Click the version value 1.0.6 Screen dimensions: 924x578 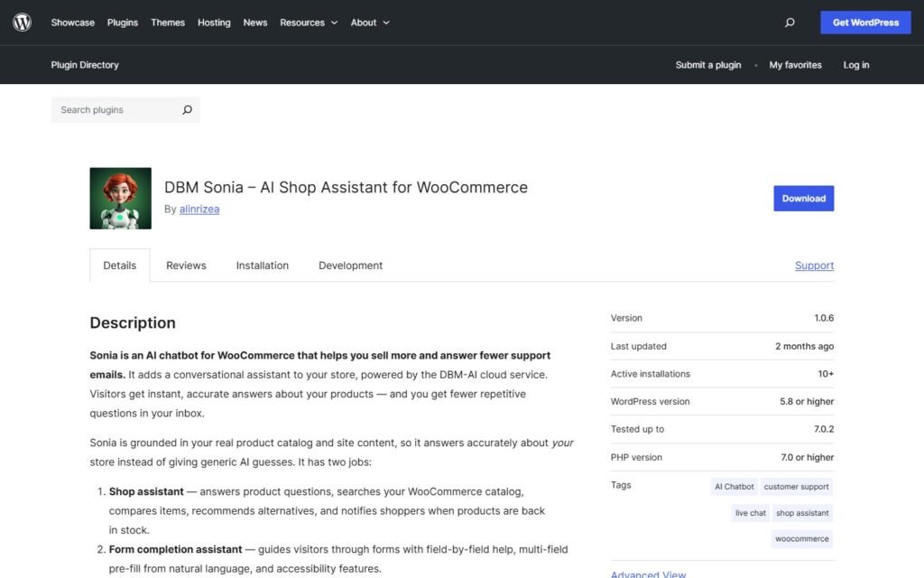[824, 318]
